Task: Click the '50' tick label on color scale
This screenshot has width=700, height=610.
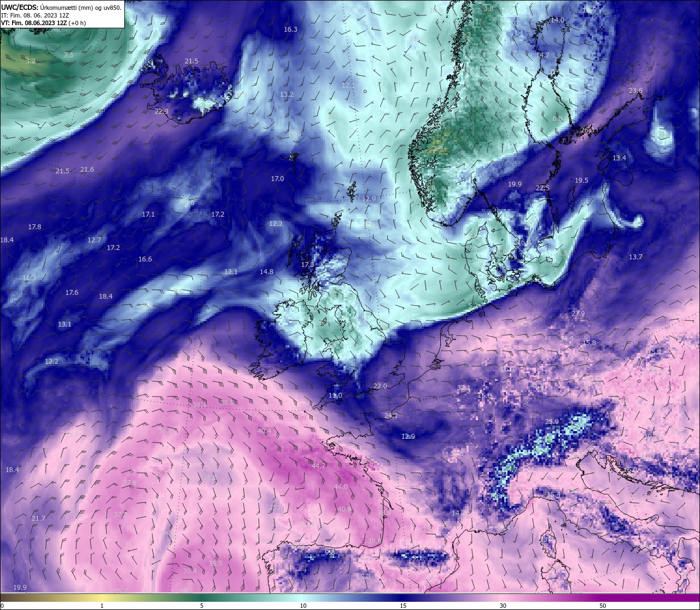Action: point(603,606)
